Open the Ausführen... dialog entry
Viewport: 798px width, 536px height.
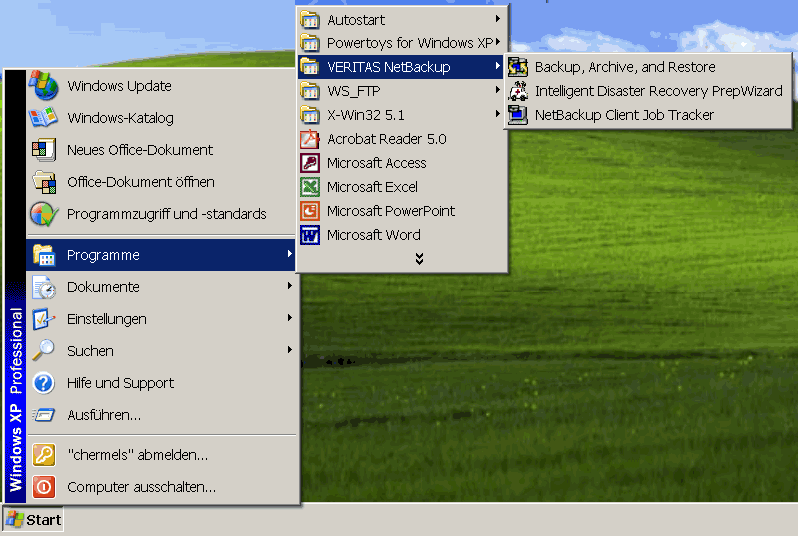tap(162, 415)
